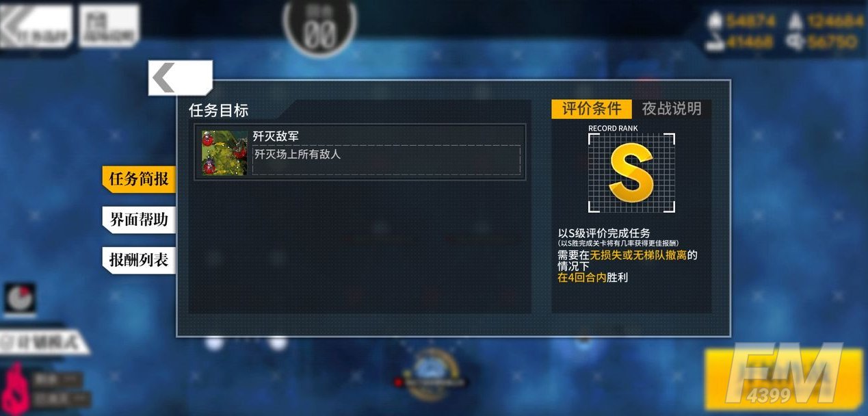Open the 报酬列表 tab
This screenshot has height=416, width=868.
tap(139, 260)
